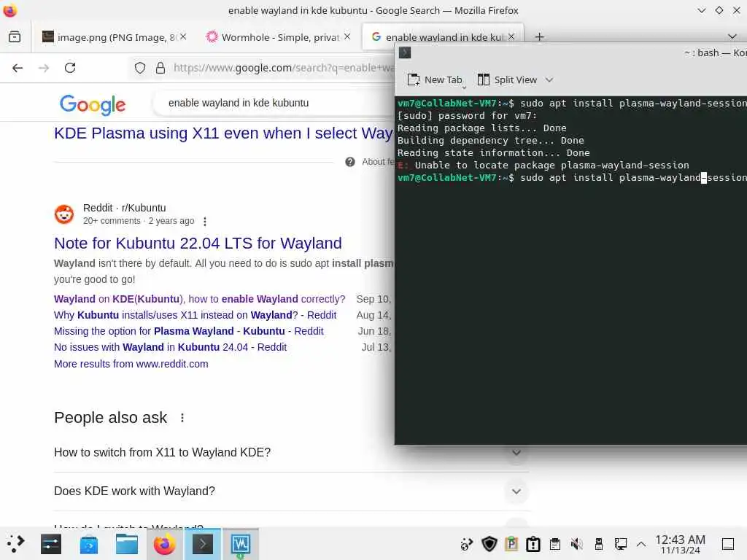Close the Wormhole tab
This screenshot has width=747, height=560.
(347, 36)
